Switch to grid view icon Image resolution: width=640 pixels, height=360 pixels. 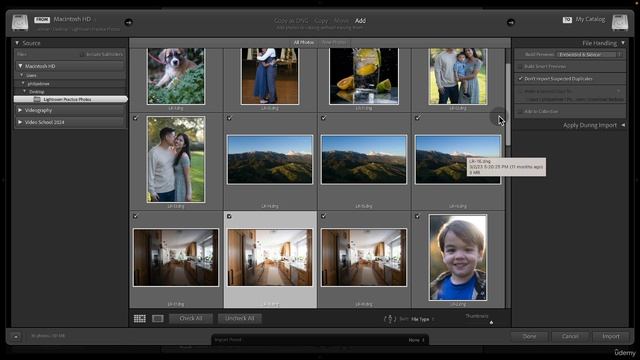(140, 318)
